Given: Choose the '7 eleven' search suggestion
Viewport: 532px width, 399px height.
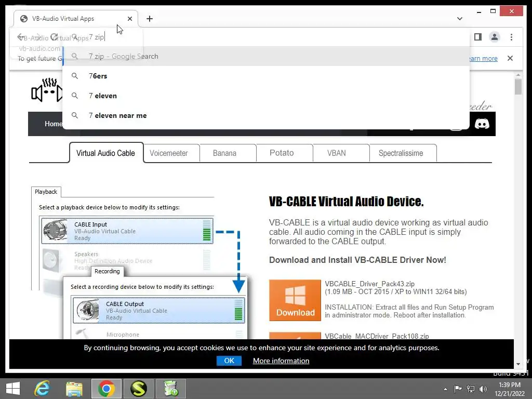Looking at the screenshot, I should coord(266,96).
